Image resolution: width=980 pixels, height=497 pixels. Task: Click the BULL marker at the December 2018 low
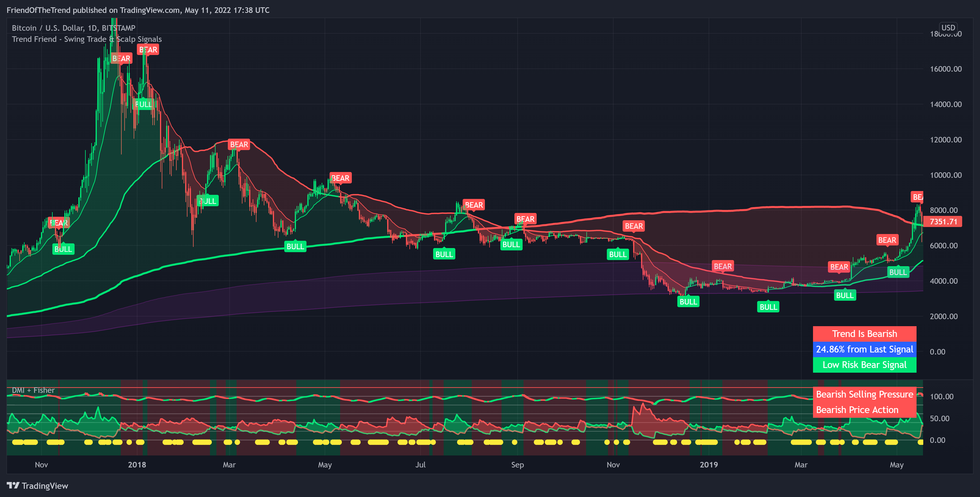688,302
